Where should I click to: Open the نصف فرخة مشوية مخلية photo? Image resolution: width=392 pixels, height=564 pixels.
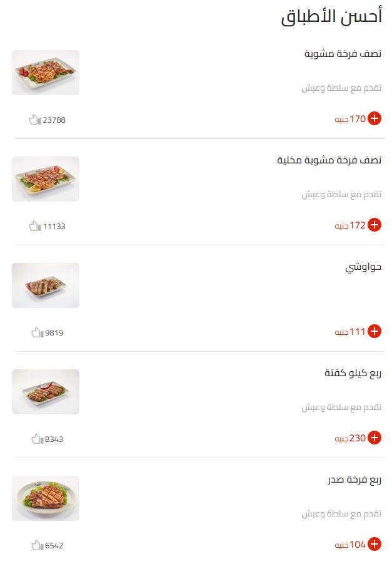(46, 179)
